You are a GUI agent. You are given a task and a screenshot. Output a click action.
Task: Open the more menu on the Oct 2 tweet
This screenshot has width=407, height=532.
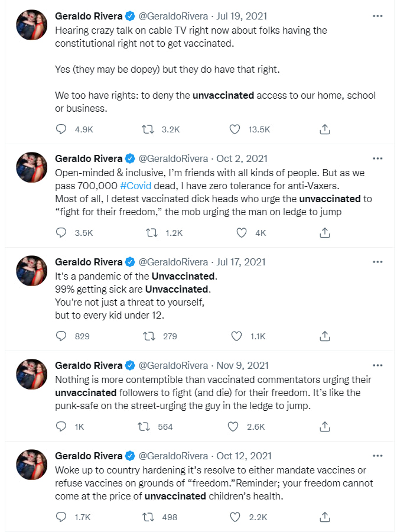(377, 158)
